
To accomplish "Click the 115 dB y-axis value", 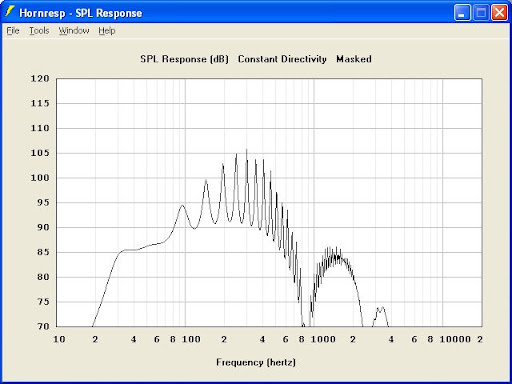I will [x=40, y=103].
